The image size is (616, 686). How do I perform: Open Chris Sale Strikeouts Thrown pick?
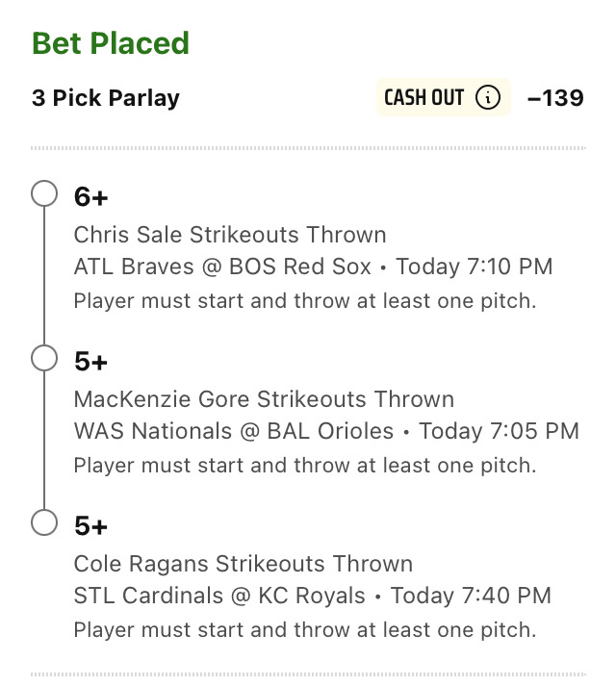click(230, 235)
